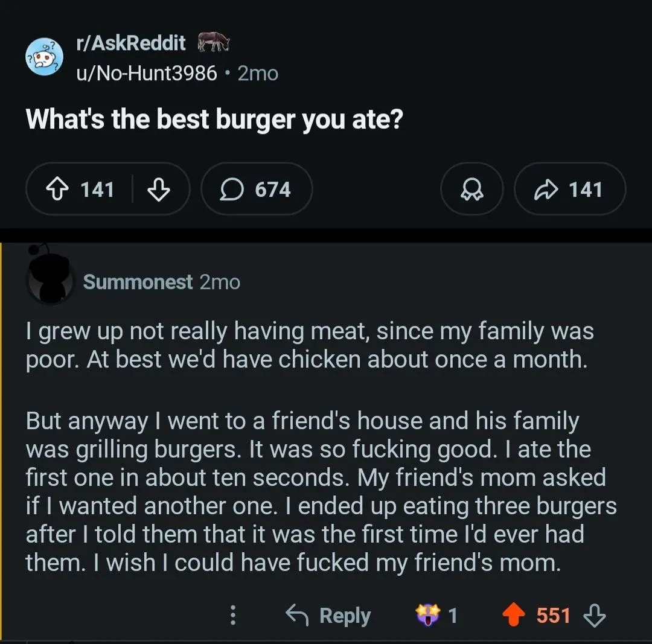Open the comment overflow menu via three dots
The width and height of the screenshot is (652, 644).
(233, 615)
